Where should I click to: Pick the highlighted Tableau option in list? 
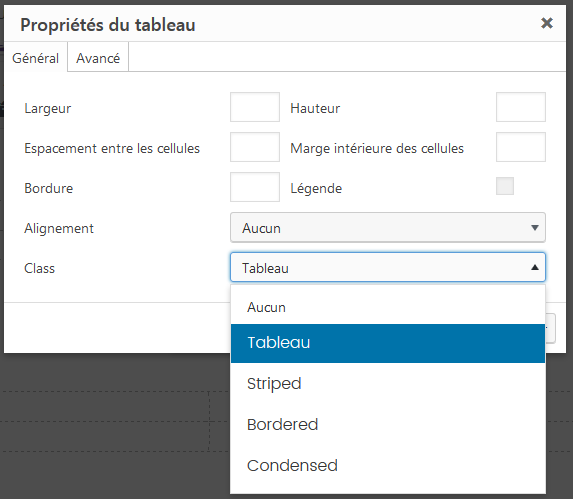click(388, 343)
